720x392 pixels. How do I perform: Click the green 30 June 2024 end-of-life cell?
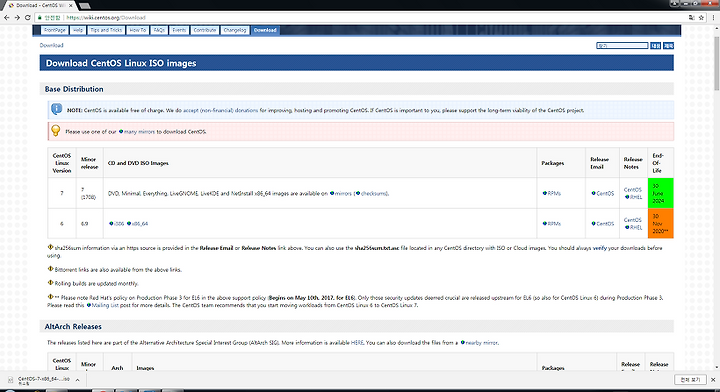point(660,193)
